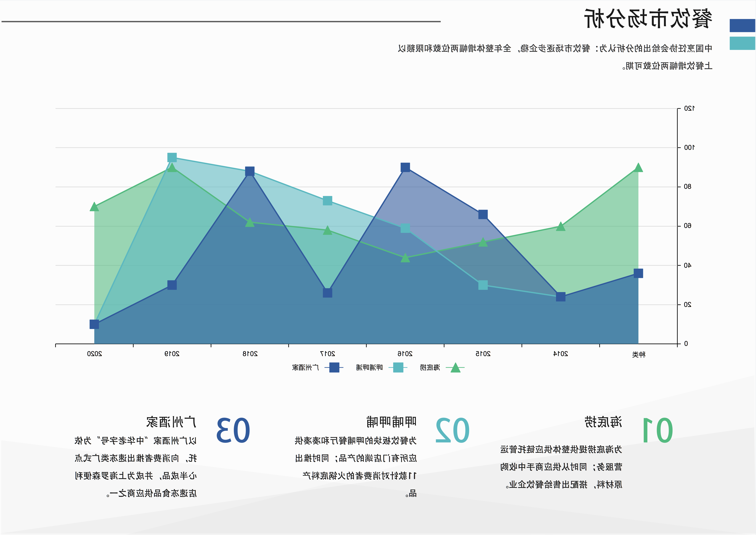756x535 pixels.
Task: Click the 呷哺呷哺 section heading beside 02
Action: pos(391,422)
